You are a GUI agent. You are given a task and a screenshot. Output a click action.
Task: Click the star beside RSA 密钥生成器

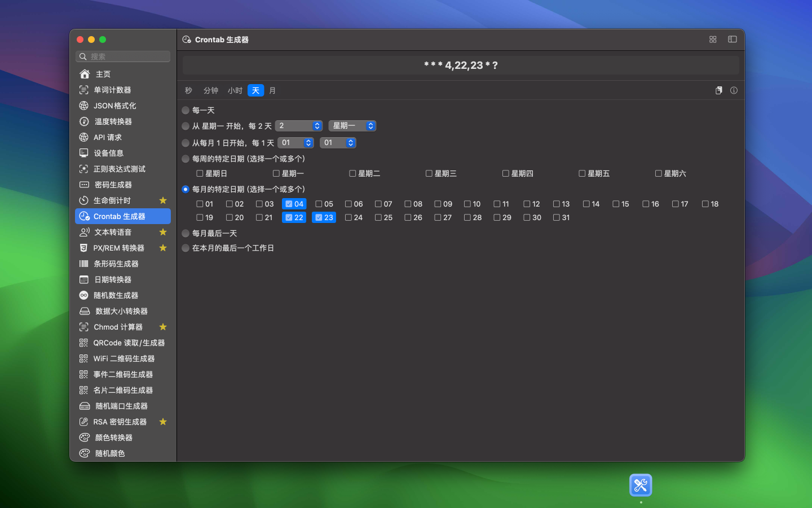[x=163, y=422]
